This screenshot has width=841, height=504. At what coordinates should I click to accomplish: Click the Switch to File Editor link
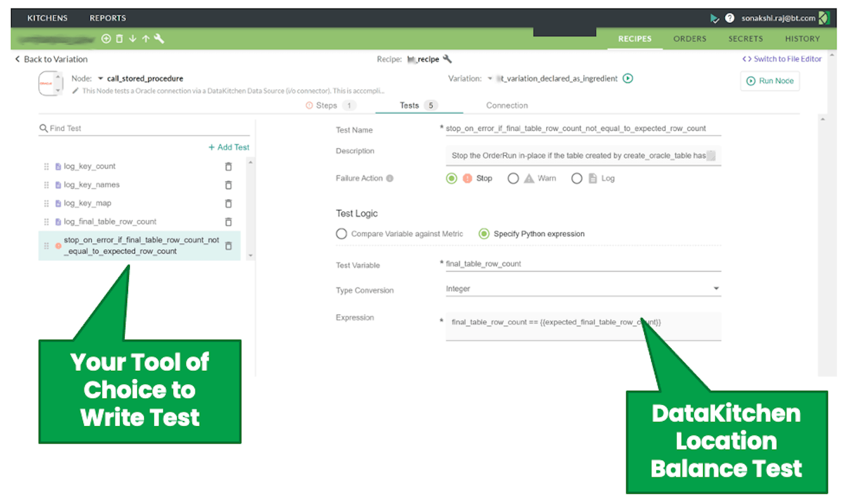click(782, 59)
